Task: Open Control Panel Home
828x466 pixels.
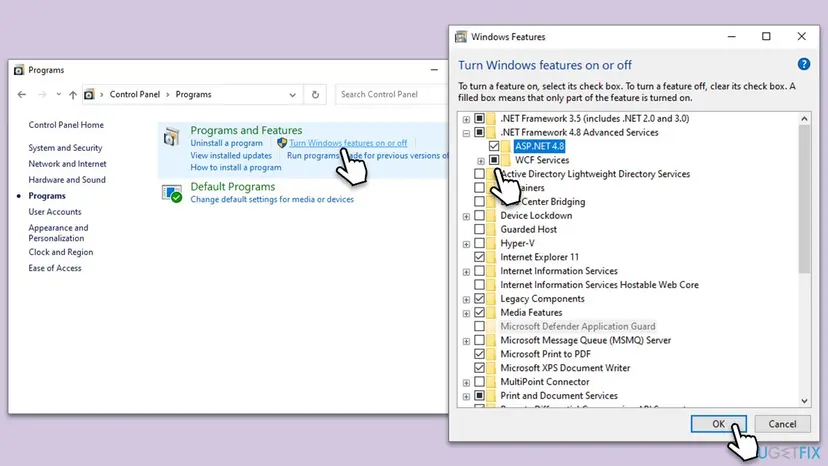Action: point(66,125)
